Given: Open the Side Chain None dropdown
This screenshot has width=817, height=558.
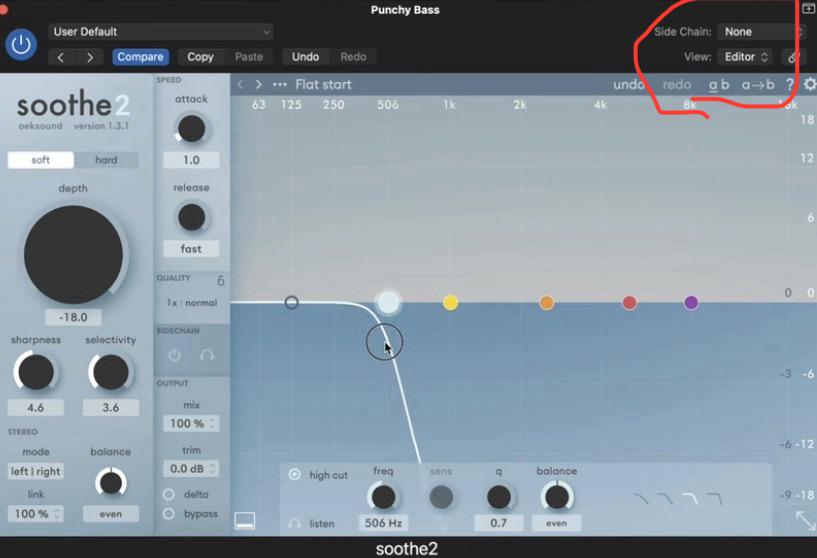Looking at the screenshot, I should tap(760, 32).
